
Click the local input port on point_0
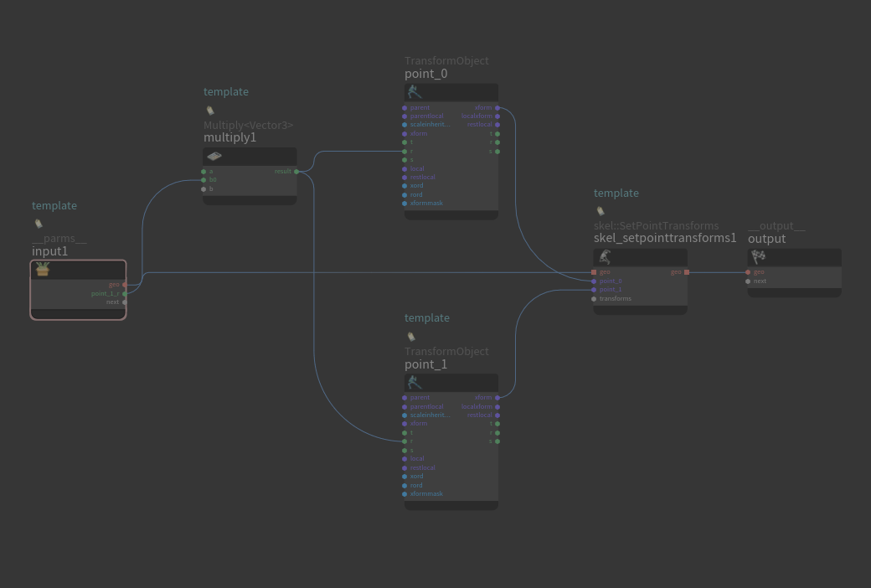point(405,169)
